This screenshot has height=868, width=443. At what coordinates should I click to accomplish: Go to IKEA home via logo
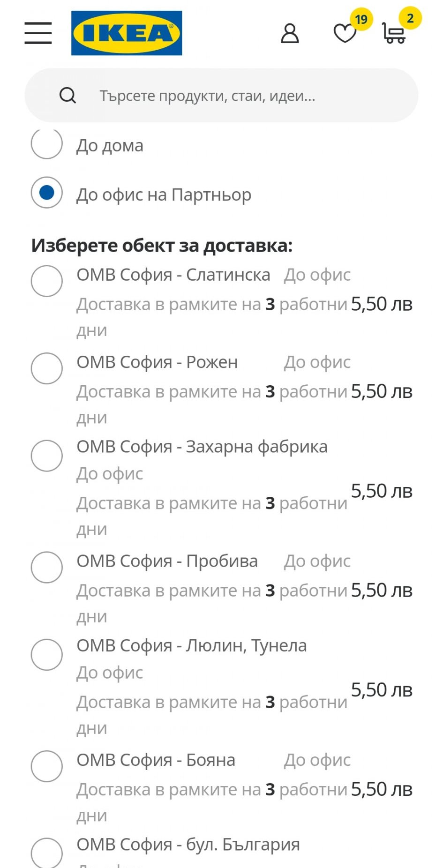click(127, 33)
